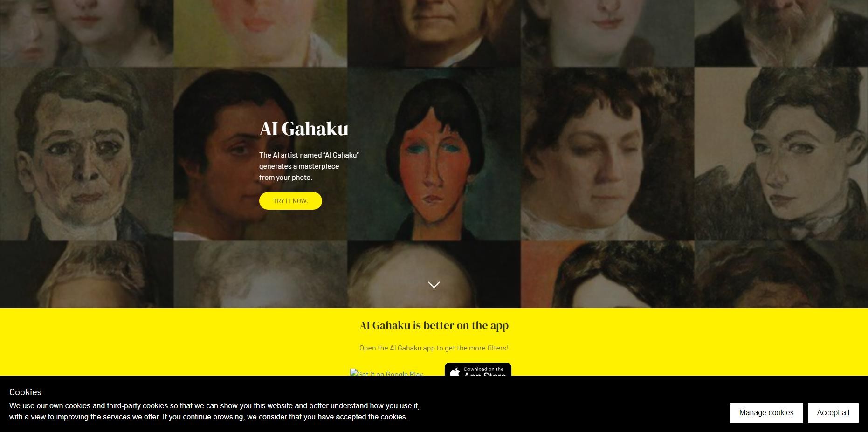Open Manage cookies settings
868x432 pixels.
pyautogui.click(x=766, y=413)
